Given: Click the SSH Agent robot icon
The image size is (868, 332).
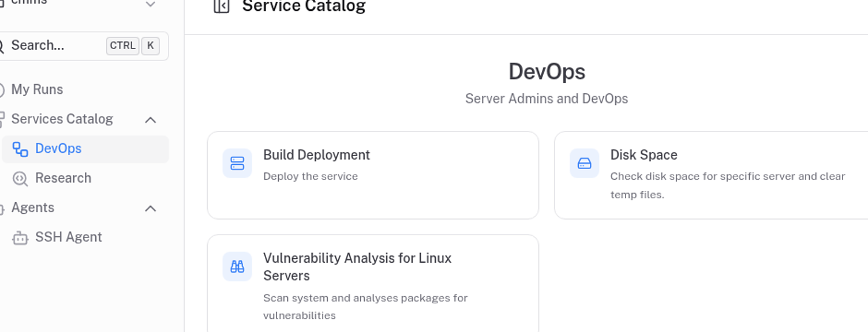Looking at the screenshot, I should point(20,237).
